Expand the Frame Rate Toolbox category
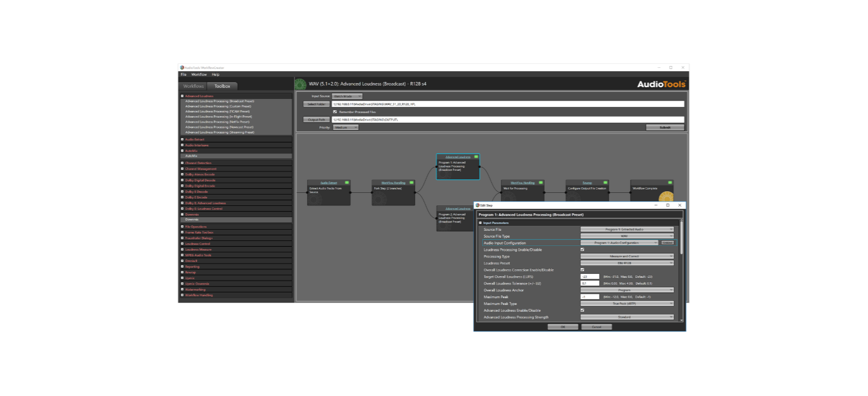 click(182, 233)
